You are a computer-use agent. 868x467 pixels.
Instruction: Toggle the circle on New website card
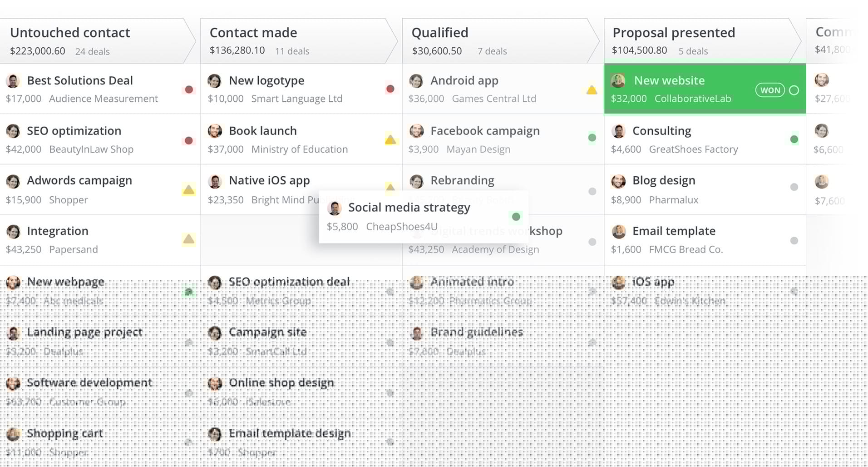[x=794, y=90]
